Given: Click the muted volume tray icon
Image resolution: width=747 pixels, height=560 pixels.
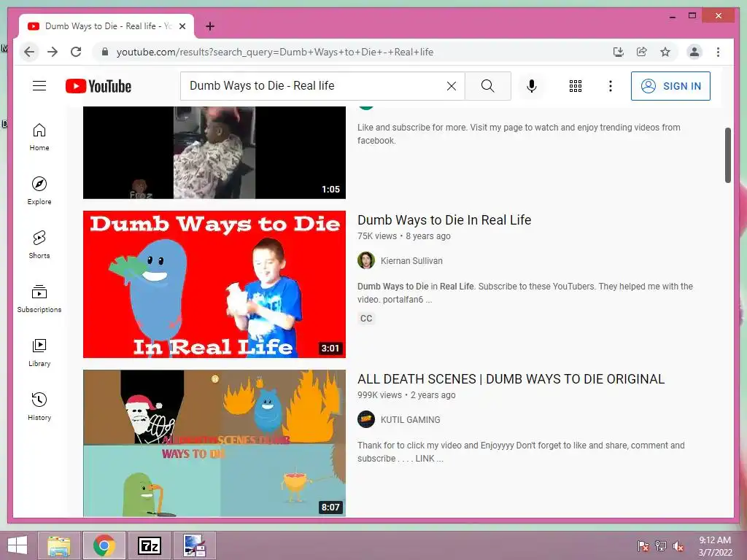Looking at the screenshot, I should (x=678, y=546).
